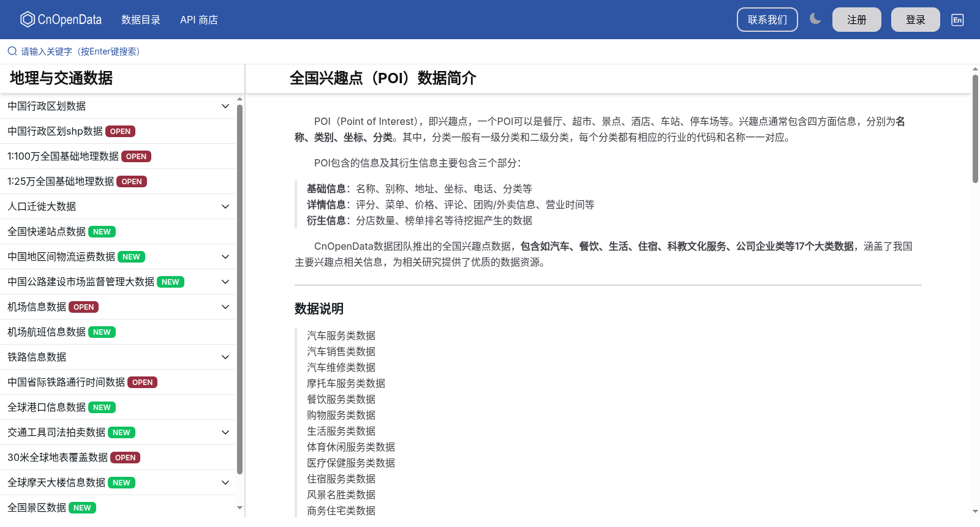This screenshot has width=980, height=527.
Task: Click main page scrollbar down arrow
Action: click(975, 511)
